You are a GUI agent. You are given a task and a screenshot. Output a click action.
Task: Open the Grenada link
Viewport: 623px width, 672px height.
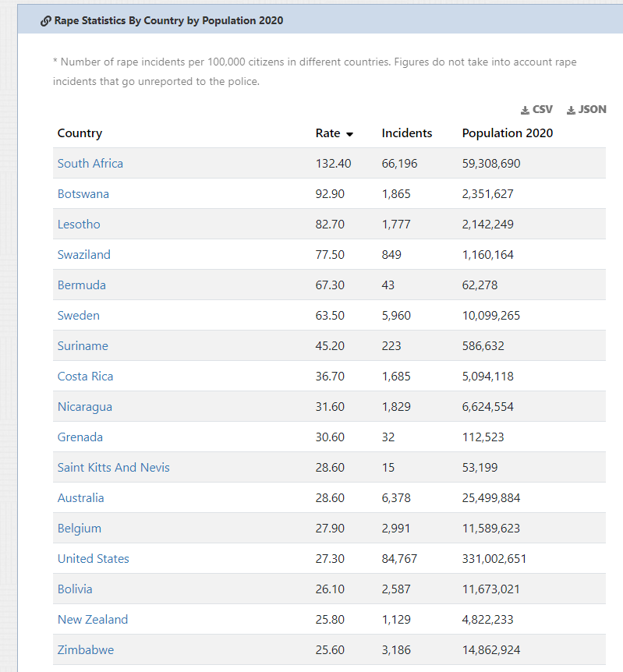(80, 437)
